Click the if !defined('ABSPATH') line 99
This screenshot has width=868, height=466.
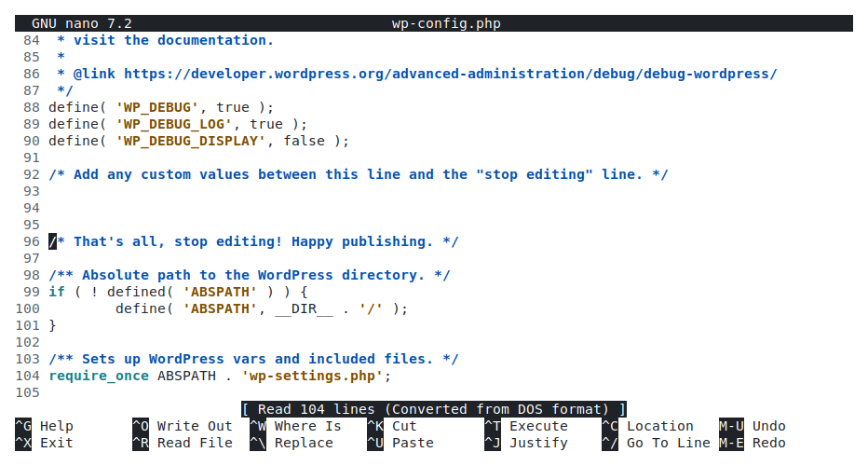tap(178, 292)
